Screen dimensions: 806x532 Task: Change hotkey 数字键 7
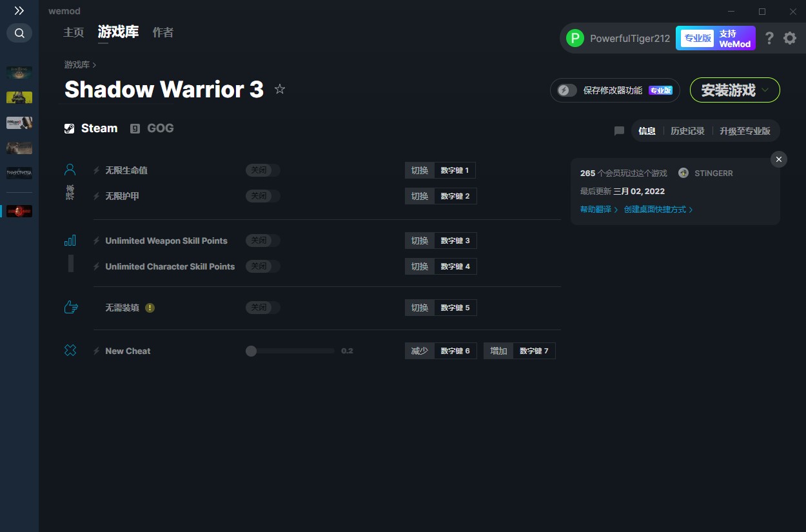click(x=534, y=351)
